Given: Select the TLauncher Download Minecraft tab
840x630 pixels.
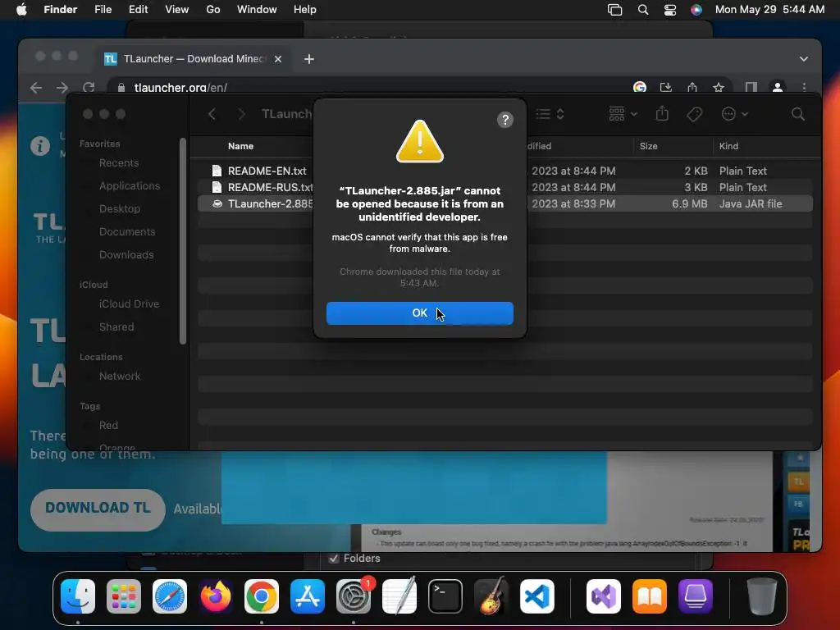Looking at the screenshot, I should (194, 59).
